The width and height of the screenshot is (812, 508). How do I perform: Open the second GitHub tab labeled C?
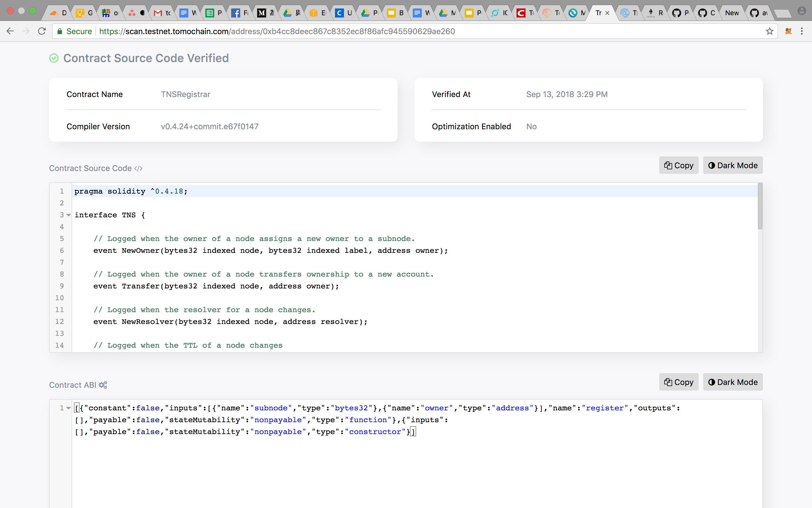click(707, 13)
